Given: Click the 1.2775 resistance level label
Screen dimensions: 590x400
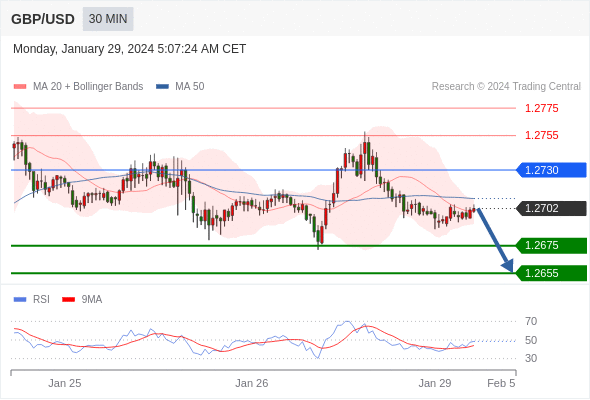Looking at the screenshot, I should pos(541,108).
